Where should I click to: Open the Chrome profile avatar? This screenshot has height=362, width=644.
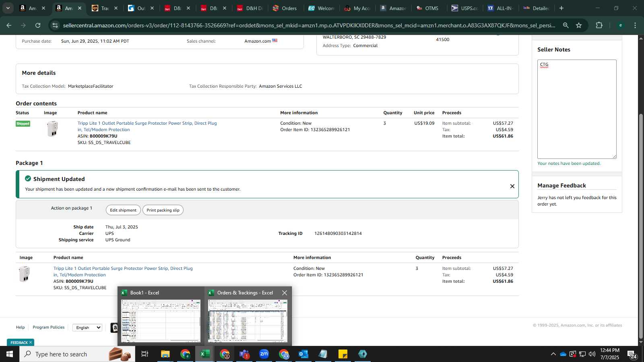620,25
